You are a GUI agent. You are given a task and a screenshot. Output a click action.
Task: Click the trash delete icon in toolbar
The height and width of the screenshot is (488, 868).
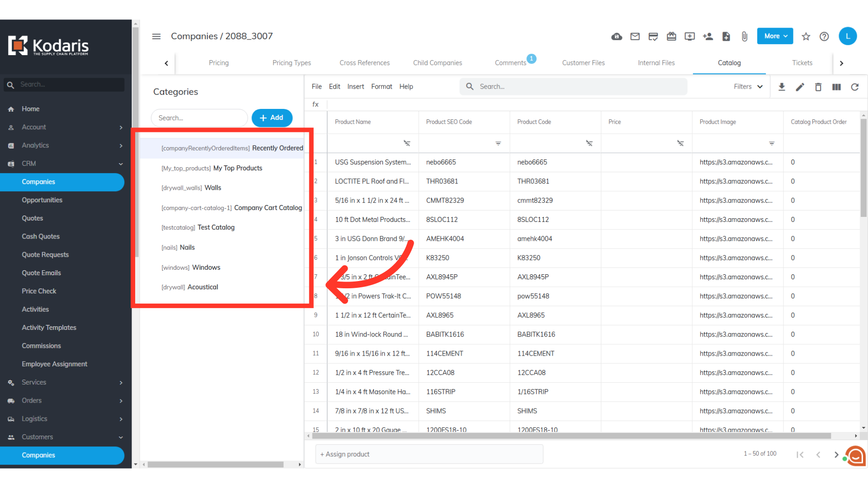coord(818,87)
